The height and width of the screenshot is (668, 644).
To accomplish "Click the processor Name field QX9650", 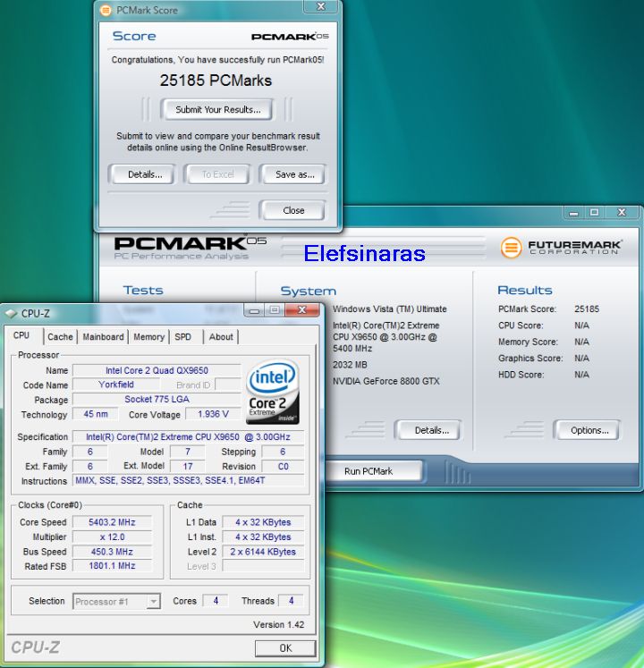I will tap(157, 370).
